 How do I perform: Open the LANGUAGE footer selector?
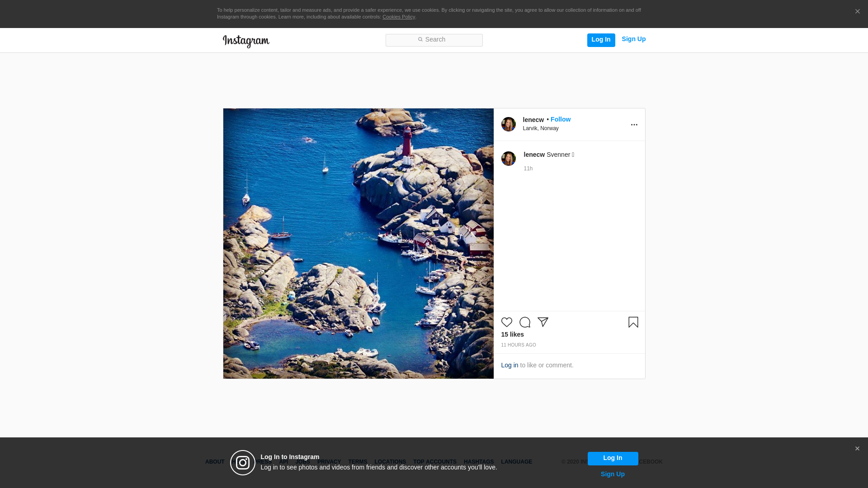click(517, 462)
